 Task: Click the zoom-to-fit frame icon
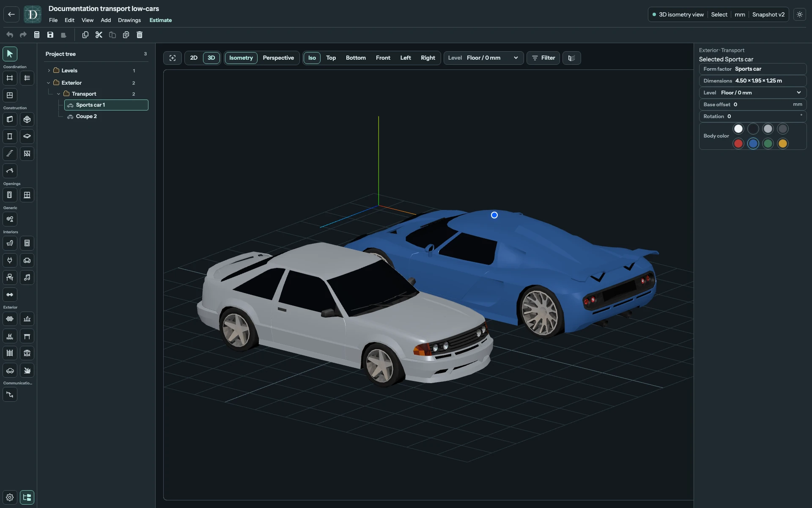click(x=173, y=58)
